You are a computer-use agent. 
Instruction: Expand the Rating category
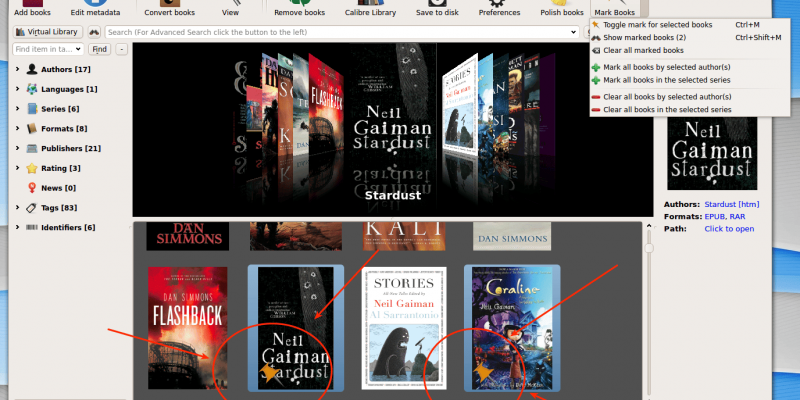(x=17, y=168)
